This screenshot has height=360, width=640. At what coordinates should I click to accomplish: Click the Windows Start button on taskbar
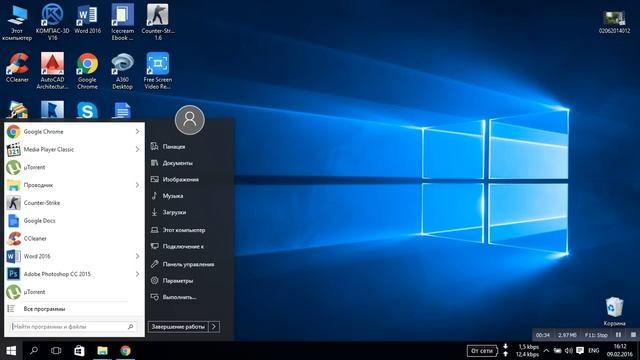pos(11,351)
